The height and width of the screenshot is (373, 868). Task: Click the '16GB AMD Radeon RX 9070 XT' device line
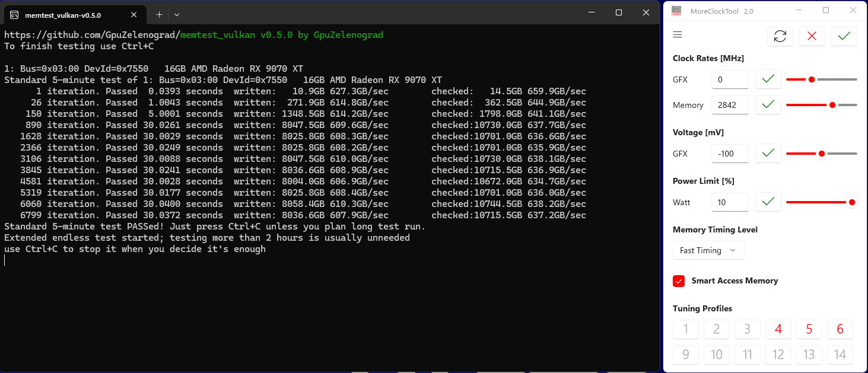point(154,69)
